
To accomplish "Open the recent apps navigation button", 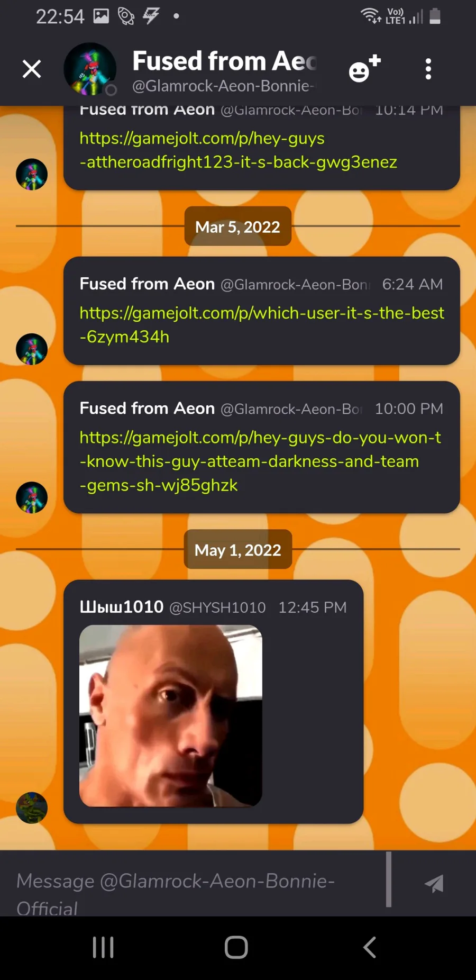I will tap(103, 947).
